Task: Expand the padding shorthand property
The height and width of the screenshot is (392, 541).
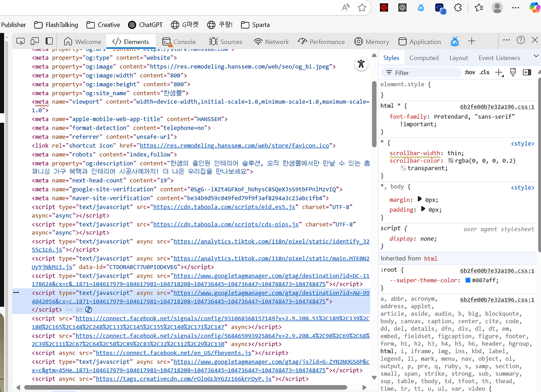Action: pyautogui.click(x=423, y=209)
